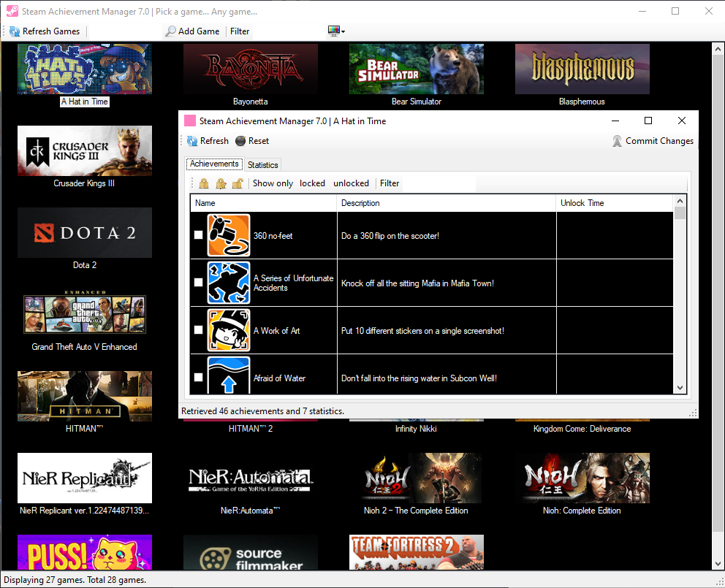
Task: Click the 360 no-feet scooter icon
Action: coord(229,235)
